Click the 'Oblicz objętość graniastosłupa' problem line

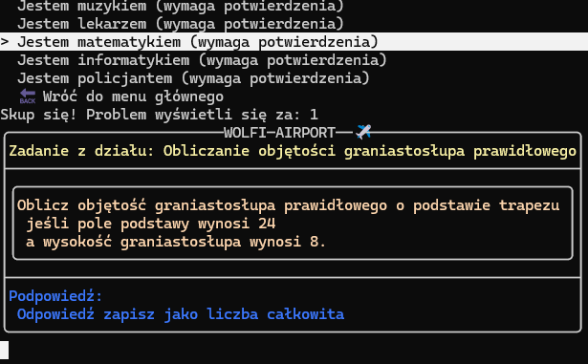288,205
